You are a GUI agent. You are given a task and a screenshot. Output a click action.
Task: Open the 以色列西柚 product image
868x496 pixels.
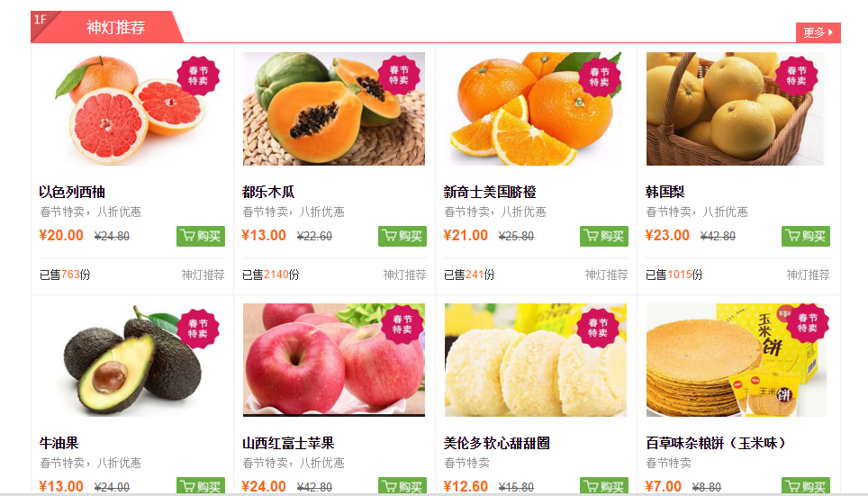[x=131, y=109]
